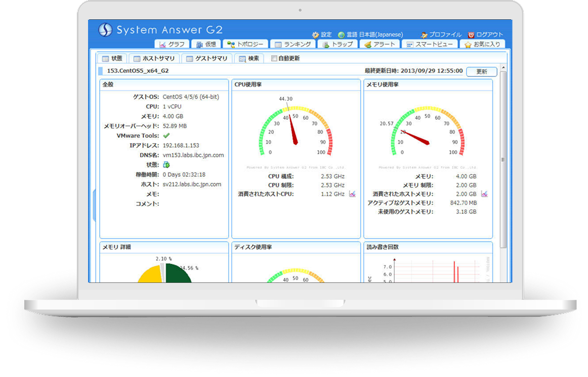Open the 仮想 tab
The height and width of the screenshot is (377, 588).
206,44
